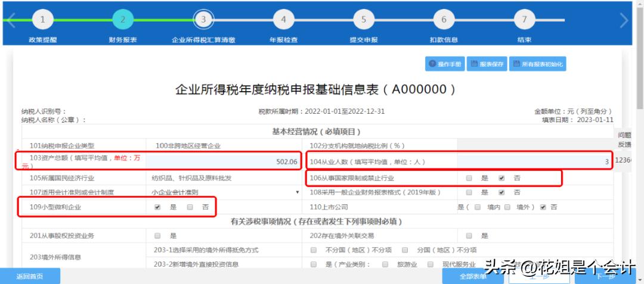Check 是 for 203-2新增境外直接投资信息
Screen dimensions: 644x284
click(x=314, y=264)
